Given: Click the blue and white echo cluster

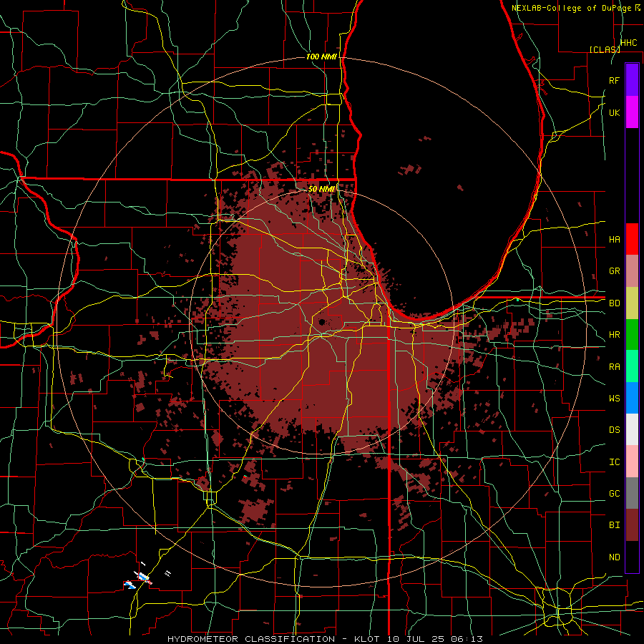Looking at the screenshot, I should [x=140, y=580].
